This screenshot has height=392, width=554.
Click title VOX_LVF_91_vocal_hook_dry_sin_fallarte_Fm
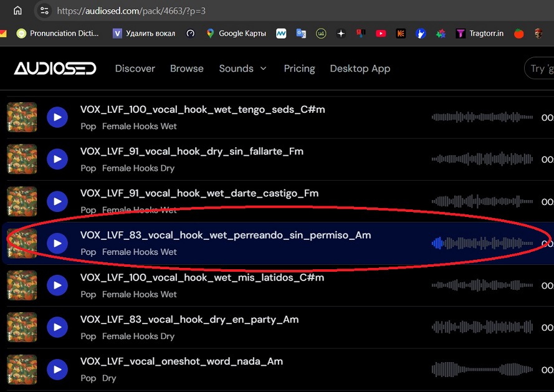pos(192,151)
